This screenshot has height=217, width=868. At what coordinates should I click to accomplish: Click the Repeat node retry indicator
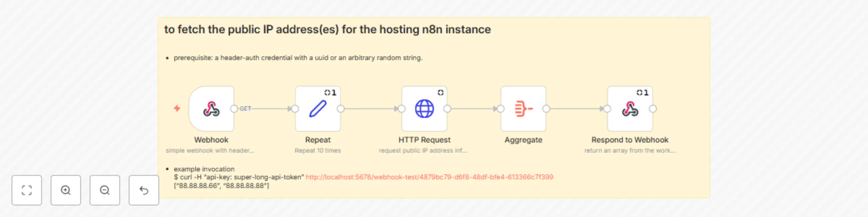click(330, 93)
